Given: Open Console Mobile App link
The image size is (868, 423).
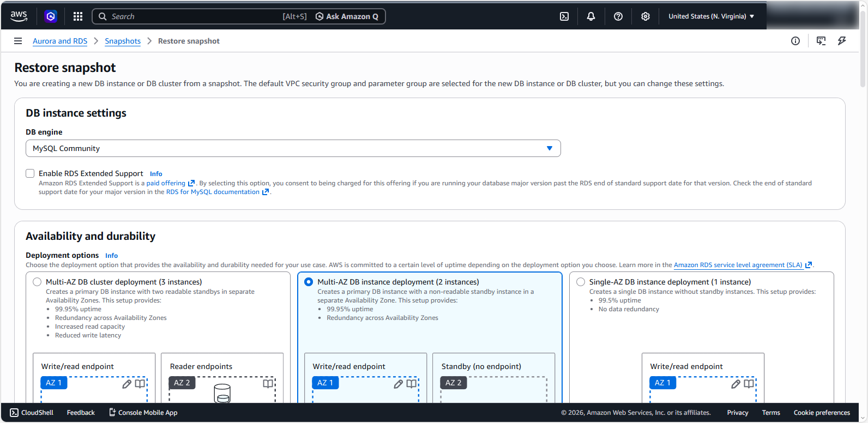Looking at the screenshot, I should click(143, 413).
